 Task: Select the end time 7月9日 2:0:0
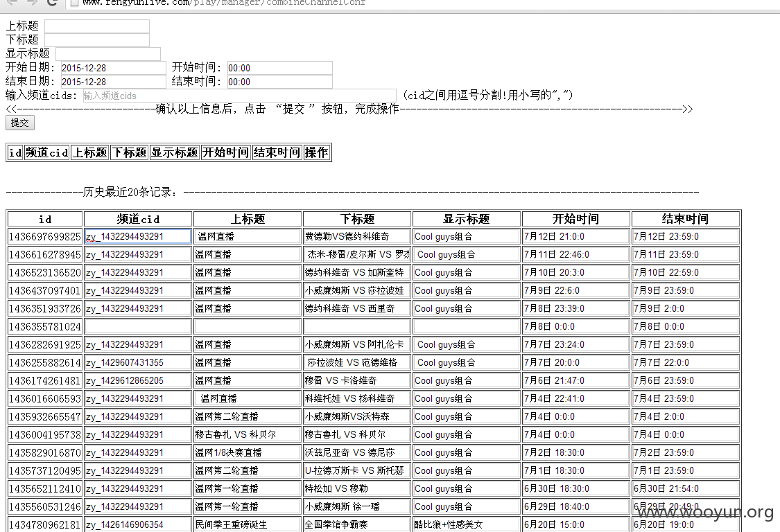pyautogui.click(x=685, y=309)
